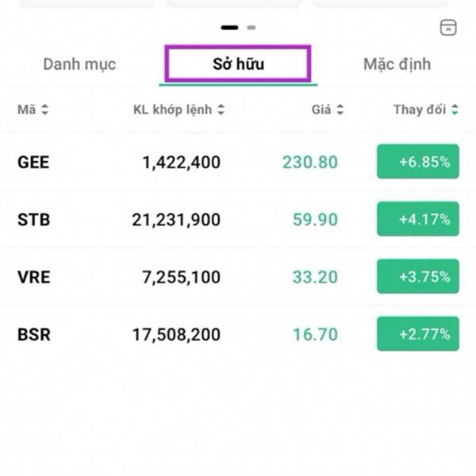Viewport: 476px width, 476px height.
Task: Toggle STB change badge +4.17%
Action: pyautogui.click(x=417, y=220)
